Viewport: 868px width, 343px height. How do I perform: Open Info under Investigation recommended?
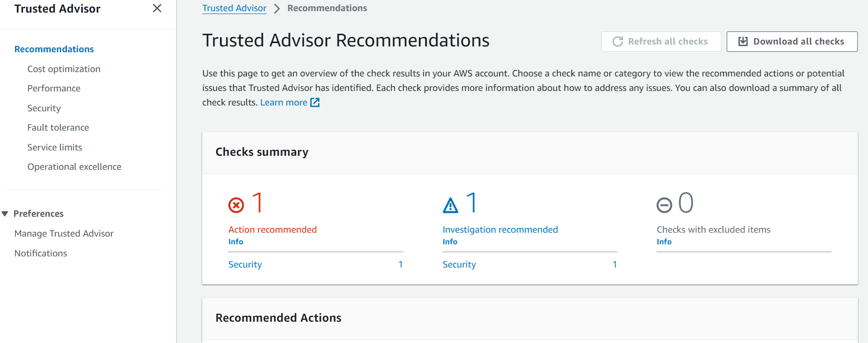tap(450, 242)
